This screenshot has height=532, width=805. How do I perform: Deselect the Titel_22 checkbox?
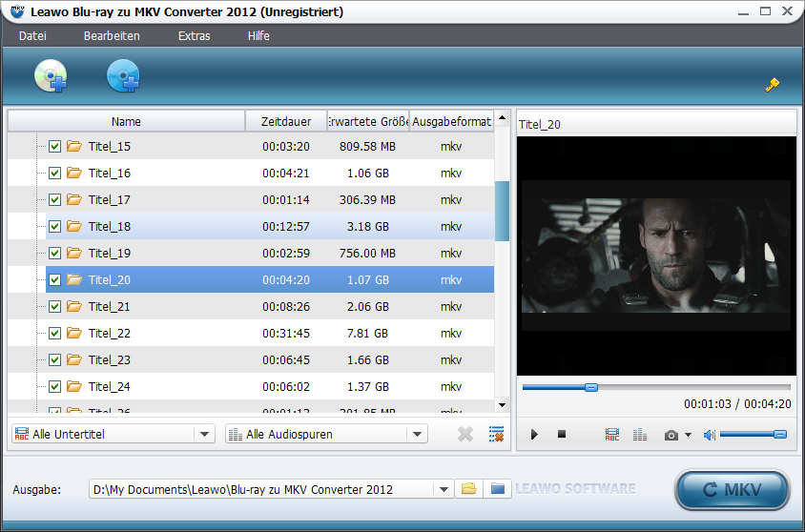[54, 334]
